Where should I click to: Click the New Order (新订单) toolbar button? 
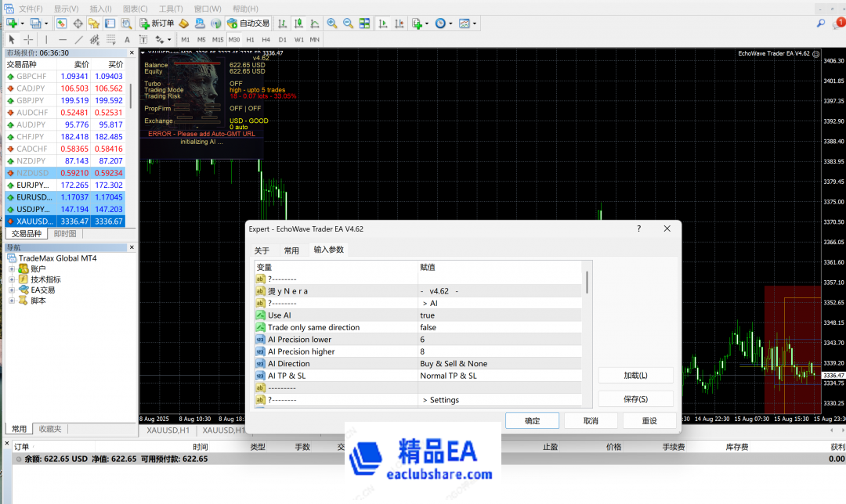(x=157, y=23)
